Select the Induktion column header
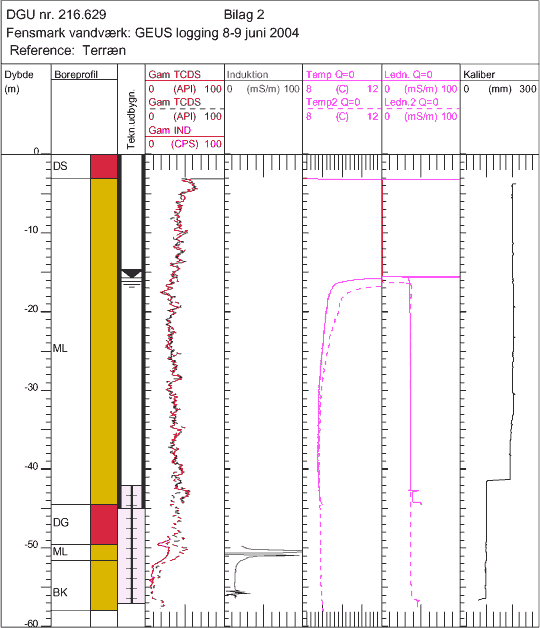Screen dimensions: 540x628 pos(247,74)
